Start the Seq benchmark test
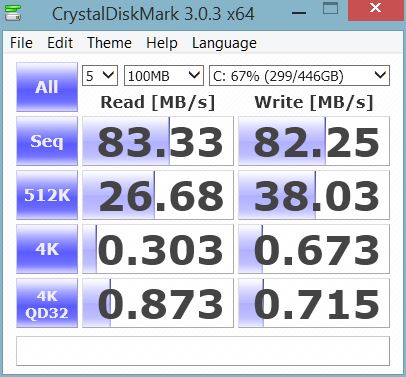 point(47,141)
